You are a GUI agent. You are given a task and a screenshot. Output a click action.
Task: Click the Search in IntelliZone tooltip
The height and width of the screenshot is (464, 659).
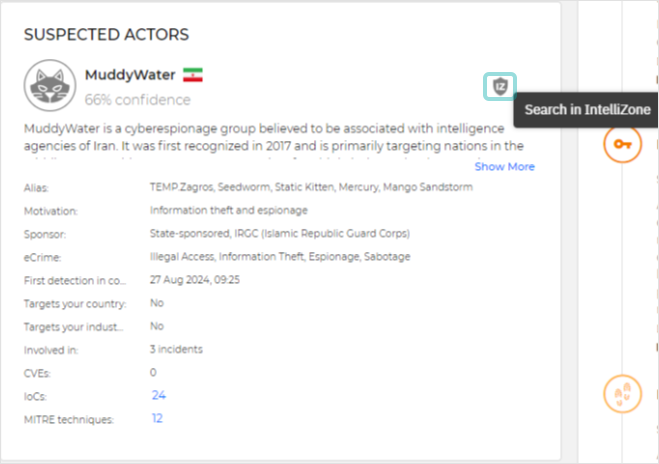[x=587, y=109]
